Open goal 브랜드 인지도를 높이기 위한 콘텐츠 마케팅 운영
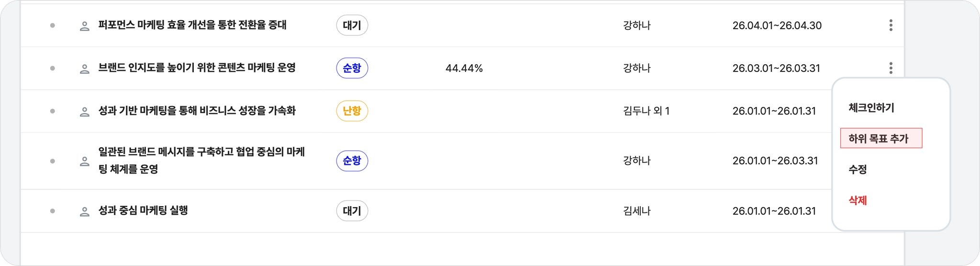This screenshot has height=266, width=980. click(197, 68)
